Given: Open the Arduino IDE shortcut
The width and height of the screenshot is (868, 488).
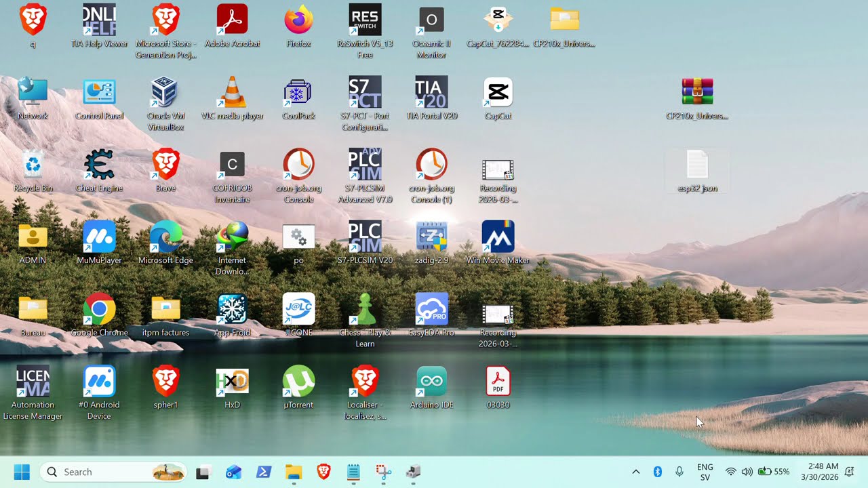Looking at the screenshot, I should point(431,388).
